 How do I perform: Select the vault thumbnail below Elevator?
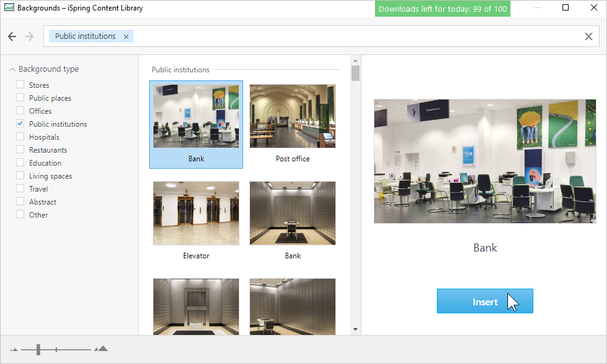point(196,307)
